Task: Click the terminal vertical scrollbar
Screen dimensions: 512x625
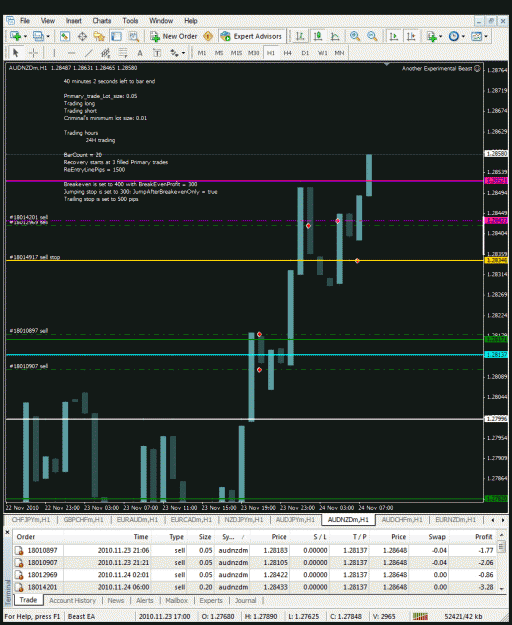Action: 502,562
